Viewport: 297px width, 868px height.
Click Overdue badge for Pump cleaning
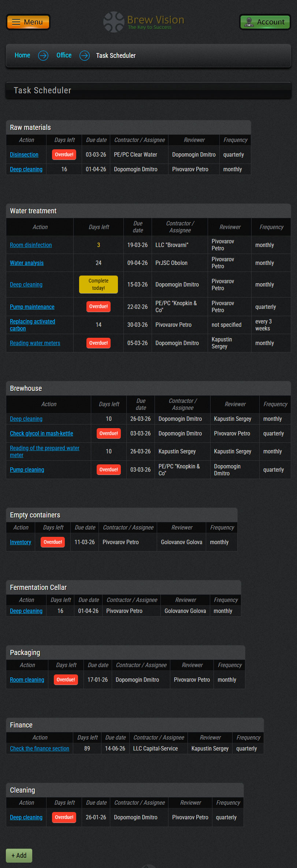tap(109, 470)
